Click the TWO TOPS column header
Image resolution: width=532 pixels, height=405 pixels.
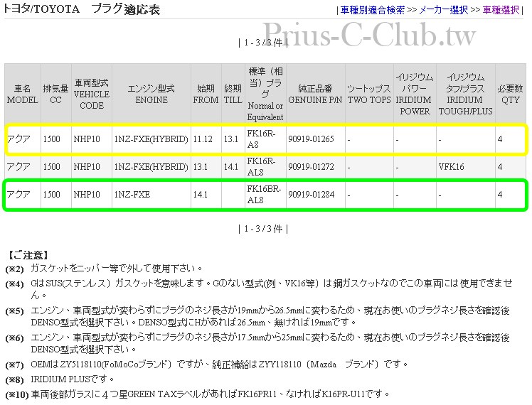[369, 94]
